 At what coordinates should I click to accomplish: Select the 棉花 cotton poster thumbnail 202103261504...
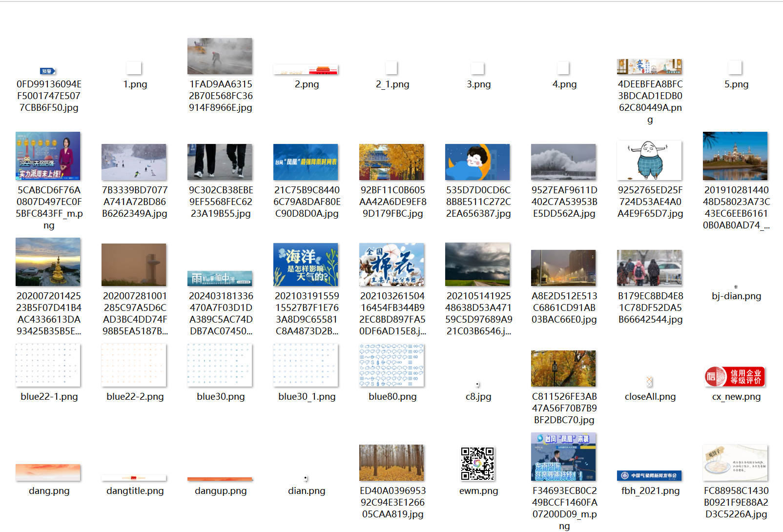click(391, 265)
